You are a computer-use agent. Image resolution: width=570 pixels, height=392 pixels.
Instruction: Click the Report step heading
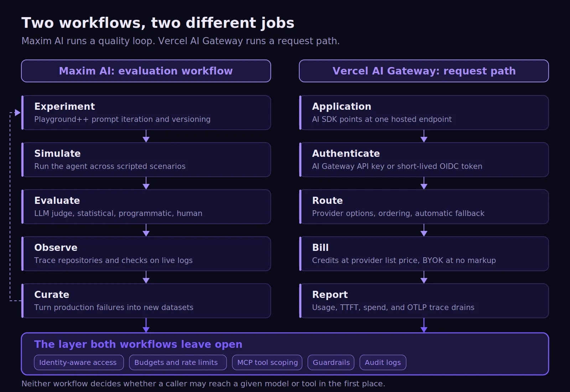[330, 295]
